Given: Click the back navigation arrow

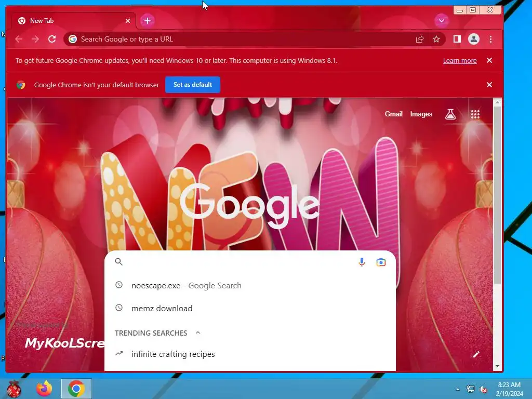Looking at the screenshot, I should [19, 39].
